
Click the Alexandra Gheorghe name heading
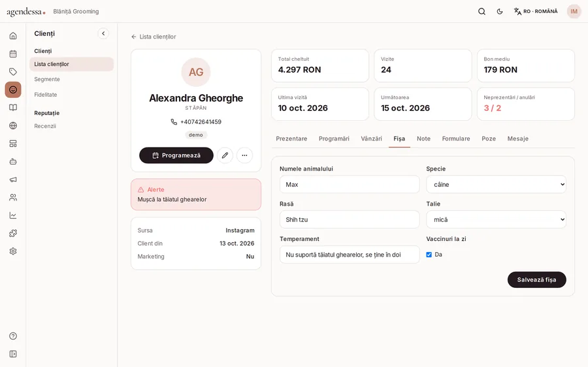(196, 98)
